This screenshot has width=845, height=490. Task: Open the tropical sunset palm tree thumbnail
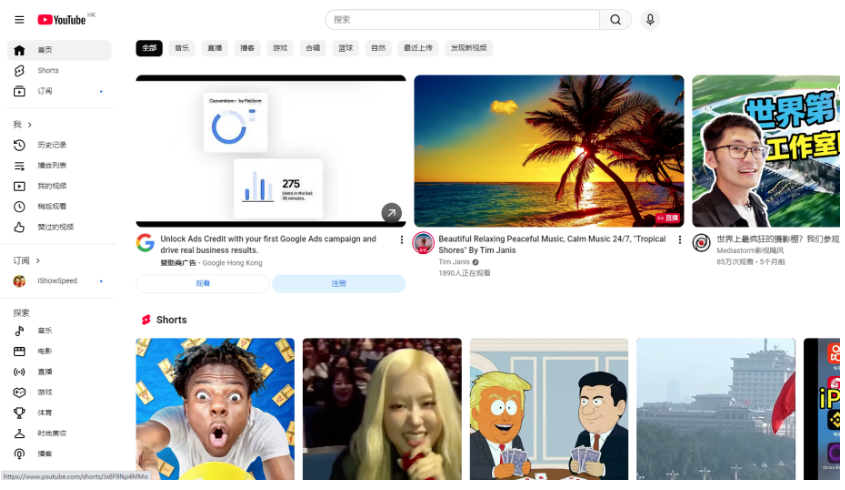[x=549, y=151]
